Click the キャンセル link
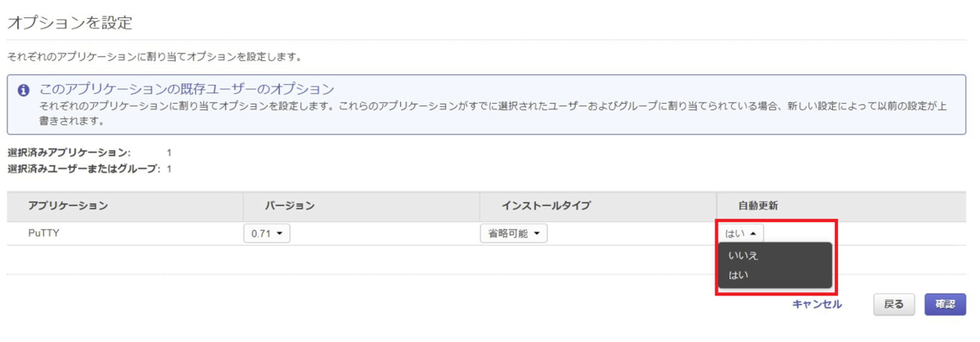The height and width of the screenshot is (342, 980). click(817, 304)
